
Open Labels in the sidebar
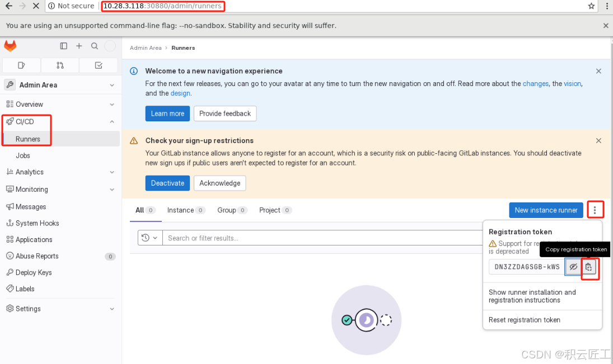[x=60, y=289]
